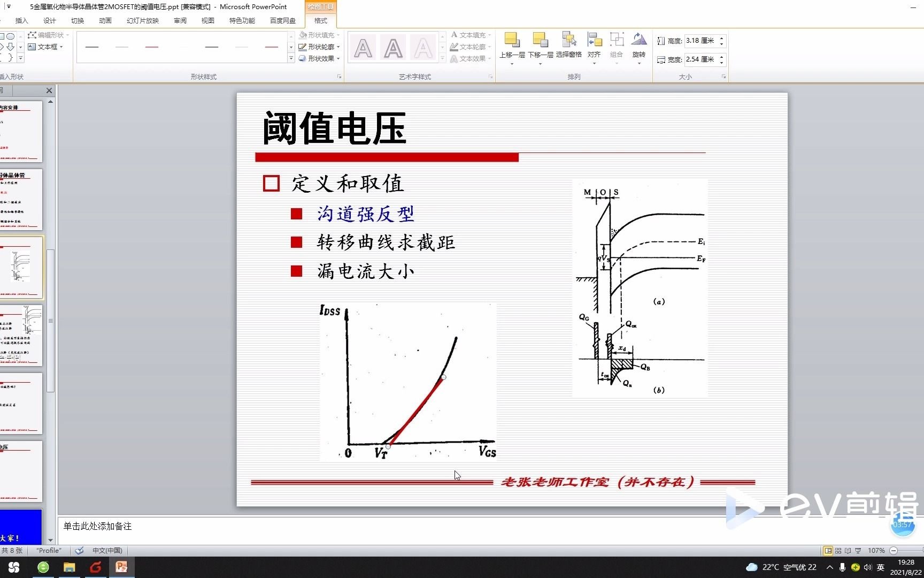The image size is (924, 578).
Task: Click the Bring Forward (上移一层) icon
Action: click(x=512, y=40)
